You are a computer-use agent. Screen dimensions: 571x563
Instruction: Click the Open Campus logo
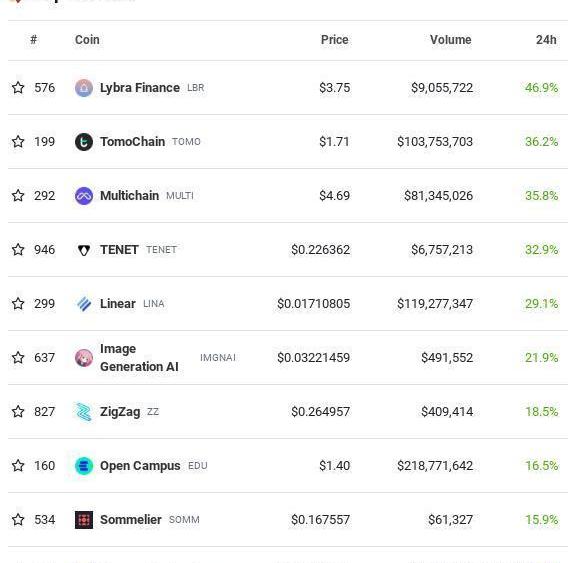click(x=84, y=466)
